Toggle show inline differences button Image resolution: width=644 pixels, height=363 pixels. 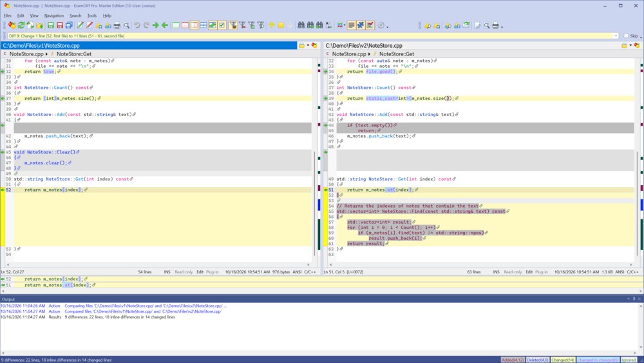pos(213,26)
